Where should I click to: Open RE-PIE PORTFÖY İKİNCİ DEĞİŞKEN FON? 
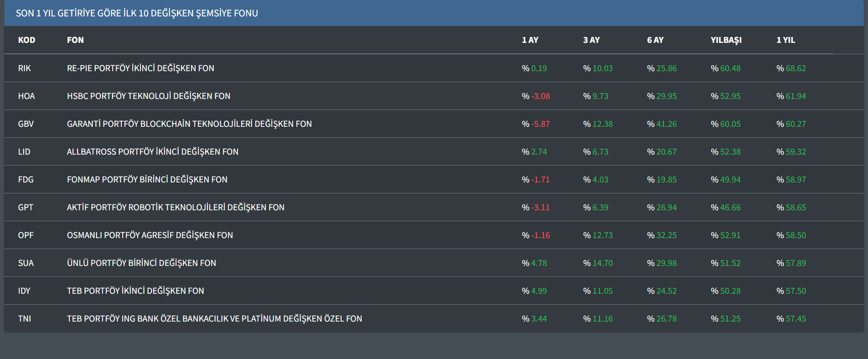(140, 68)
